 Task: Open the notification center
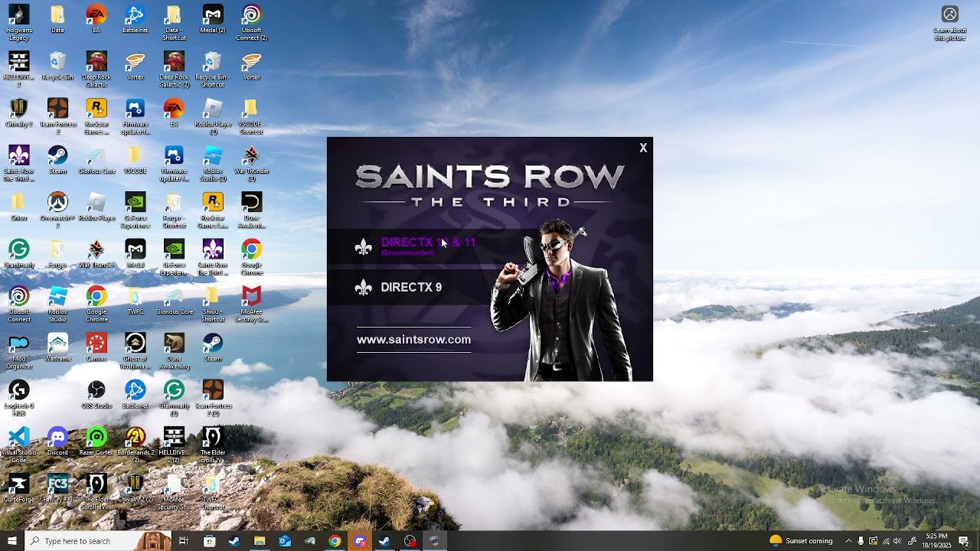point(964,541)
